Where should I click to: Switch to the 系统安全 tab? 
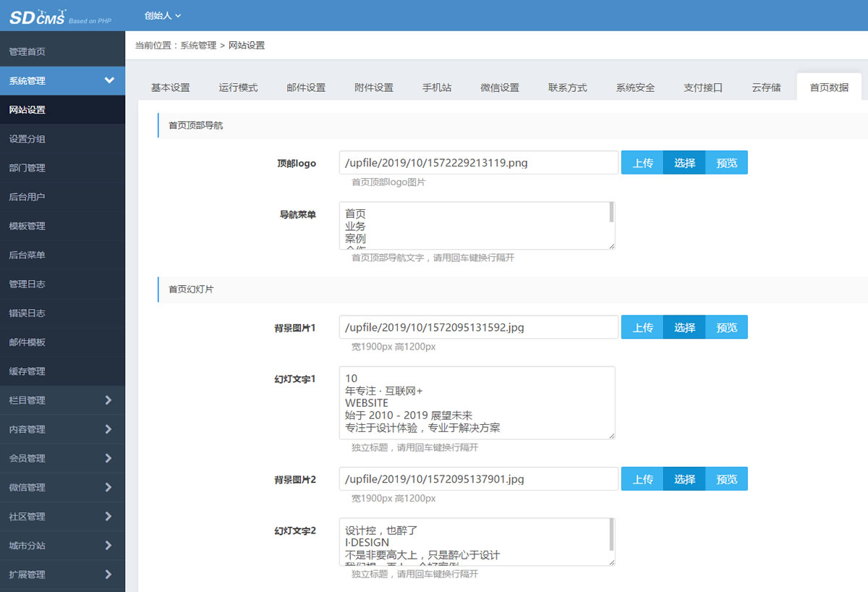[636, 88]
